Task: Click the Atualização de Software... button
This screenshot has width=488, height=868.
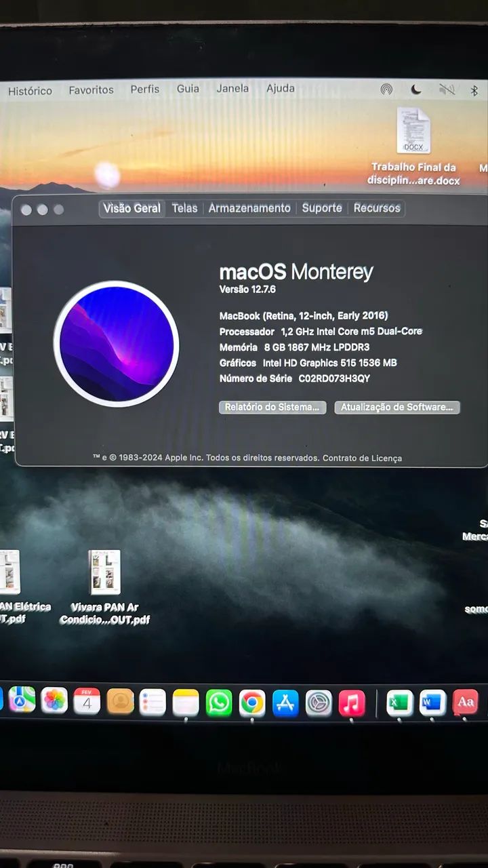Action: click(x=397, y=407)
